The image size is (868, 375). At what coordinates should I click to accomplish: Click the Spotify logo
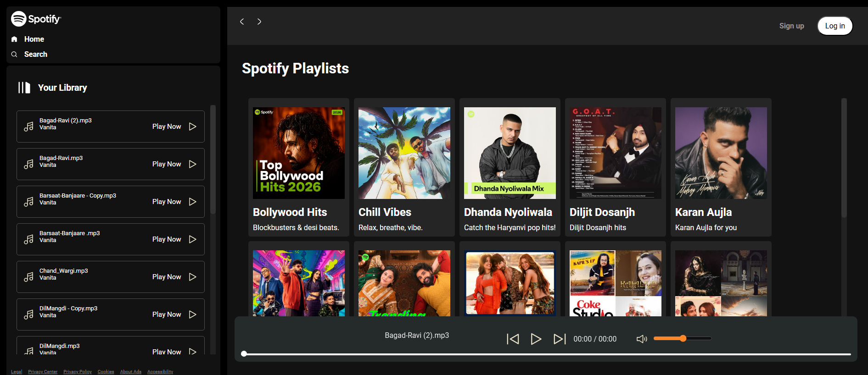36,19
